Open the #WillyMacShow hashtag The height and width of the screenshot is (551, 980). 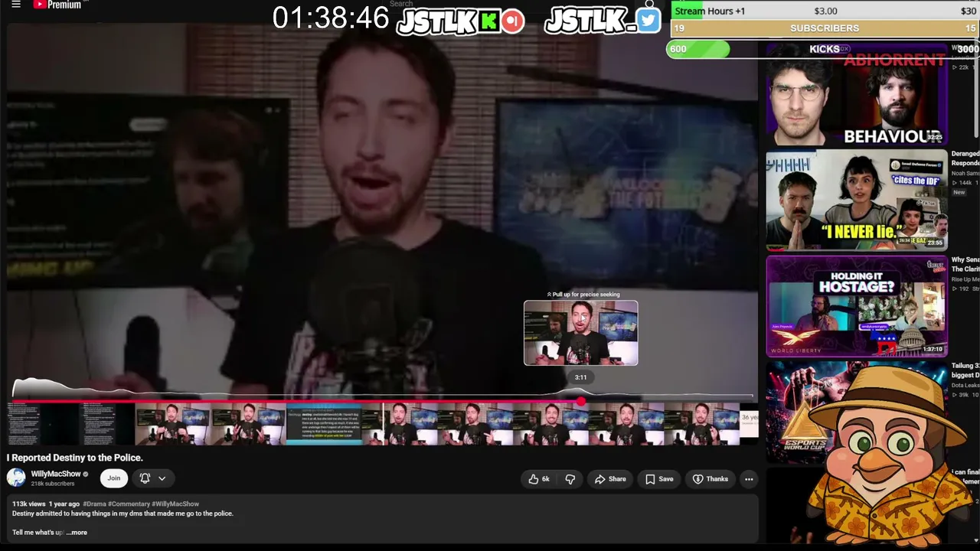click(175, 504)
